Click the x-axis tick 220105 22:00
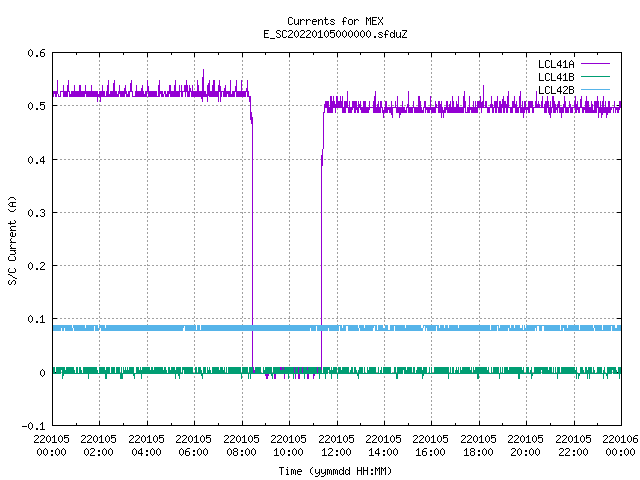This screenshot has height=480, width=640. [573, 445]
